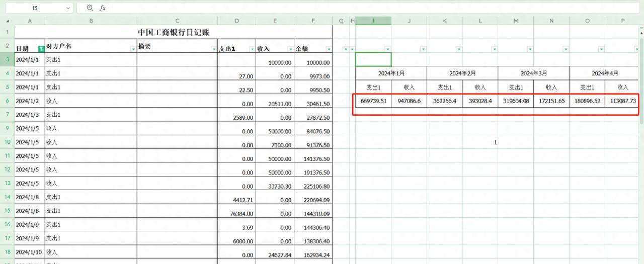
Task: Click the expense cell 4412.71
Action: click(x=236, y=197)
